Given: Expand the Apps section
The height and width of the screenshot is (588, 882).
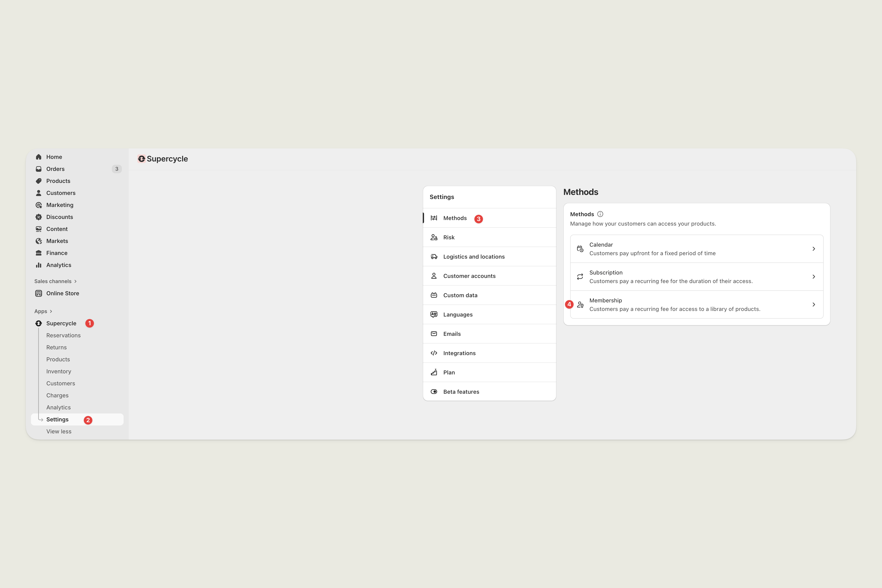Looking at the screenshot, I should click(x=43, y=311).
